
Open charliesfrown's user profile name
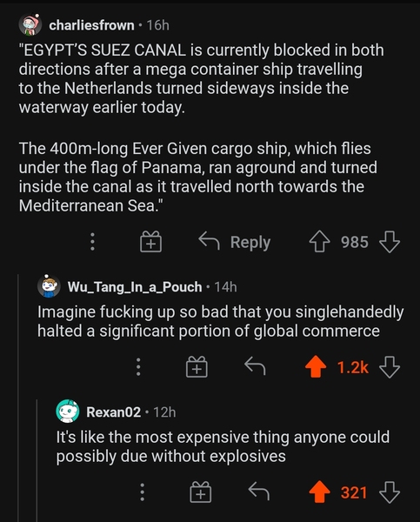pos(91,25)
